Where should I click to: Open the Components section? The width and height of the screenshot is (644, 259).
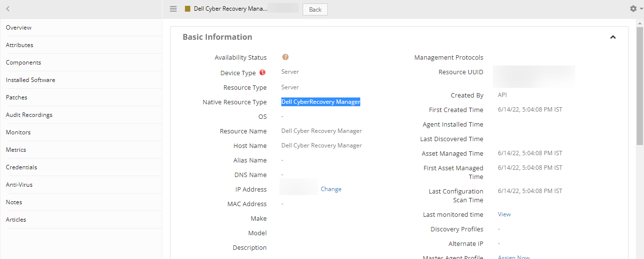[x=81, y=63]
